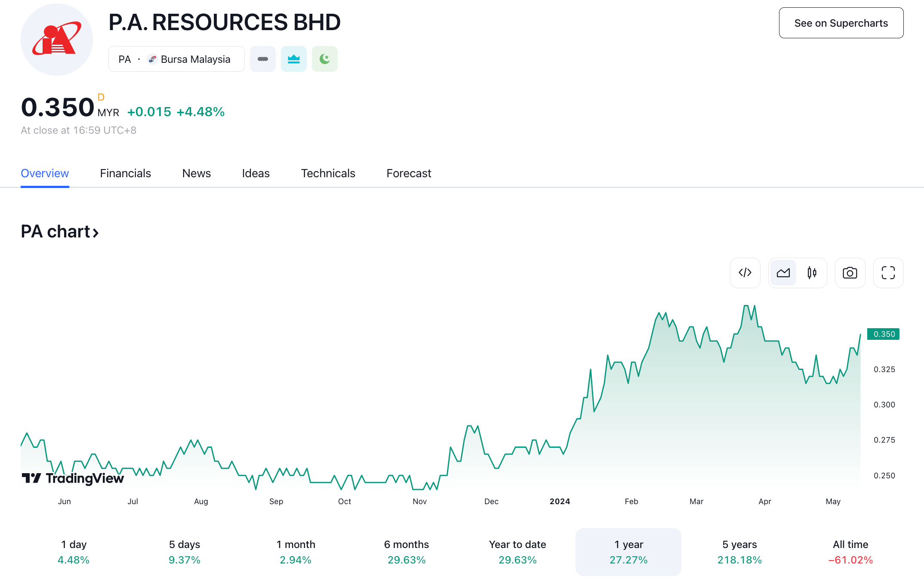
Task: Select the 5 years time range
Action: pos(739,552)
